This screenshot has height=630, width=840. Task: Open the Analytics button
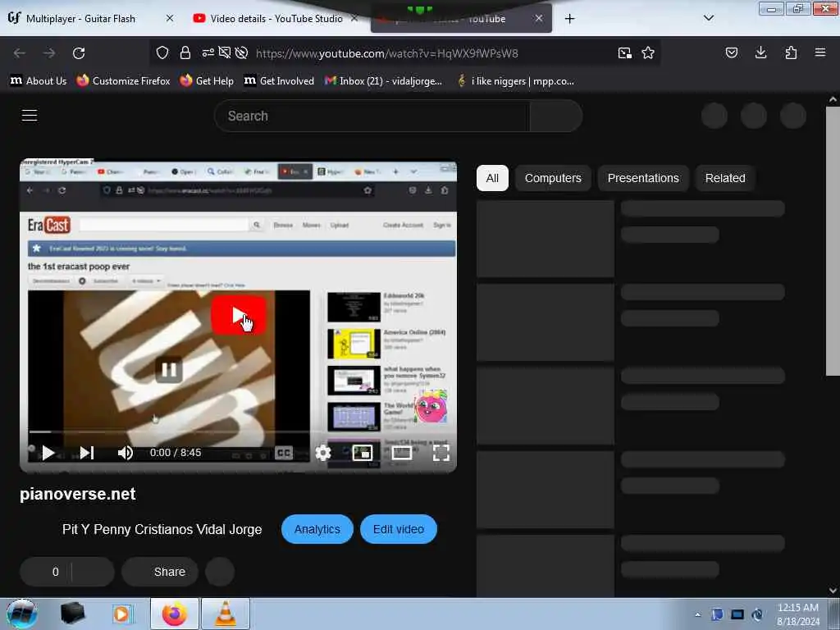[317, 529]
